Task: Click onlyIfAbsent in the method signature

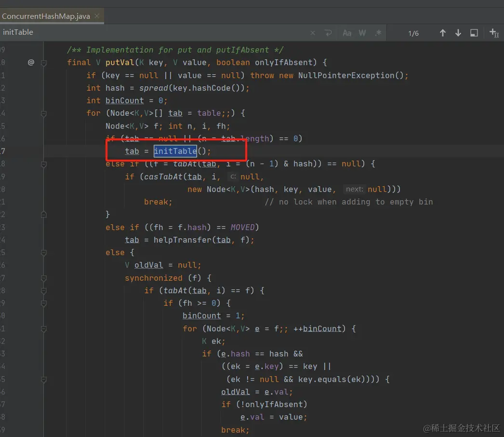Action: click(x=283, y=62)
